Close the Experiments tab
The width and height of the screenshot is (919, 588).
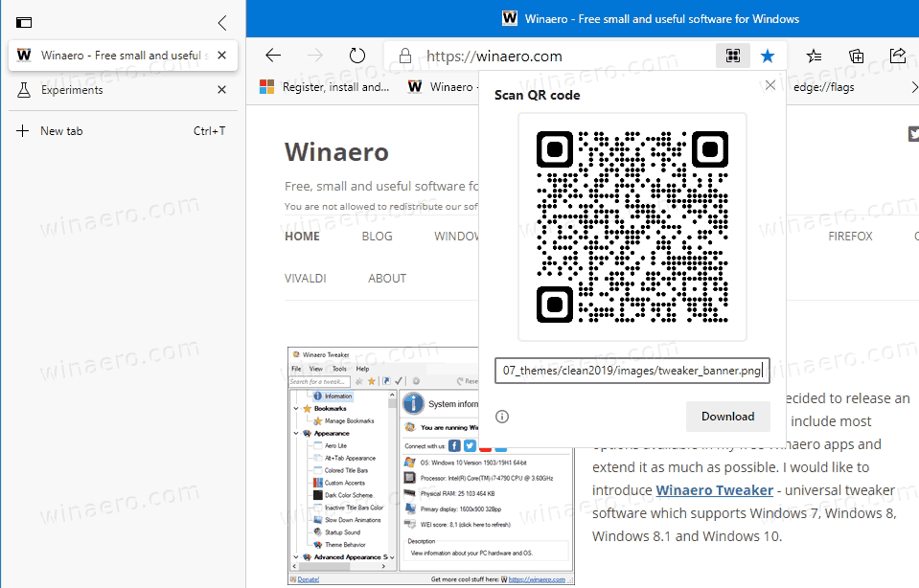pos(221,90)
